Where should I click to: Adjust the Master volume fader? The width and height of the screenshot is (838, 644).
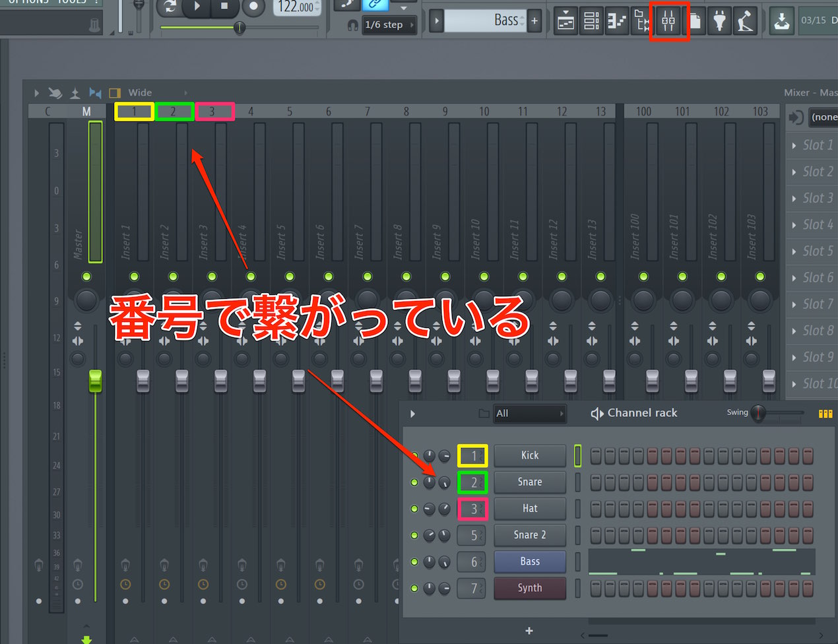pyautogui.click(x=96, y=381)
